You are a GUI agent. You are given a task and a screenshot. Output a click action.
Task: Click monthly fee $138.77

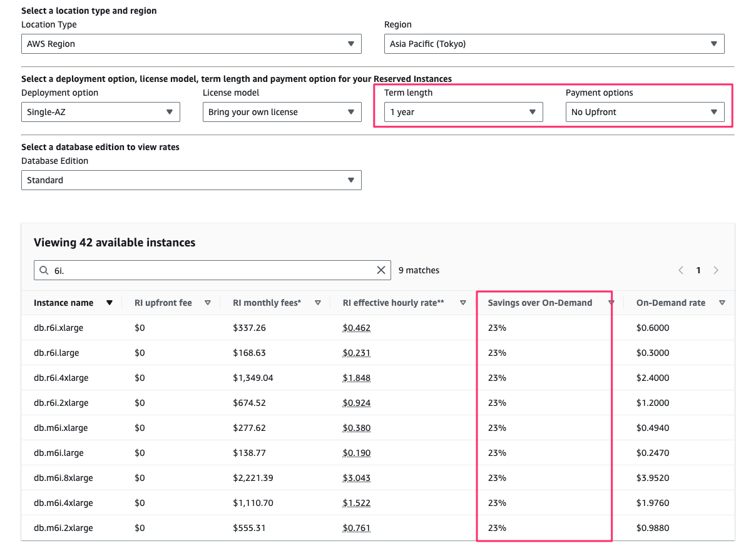[x=249, y=453]
